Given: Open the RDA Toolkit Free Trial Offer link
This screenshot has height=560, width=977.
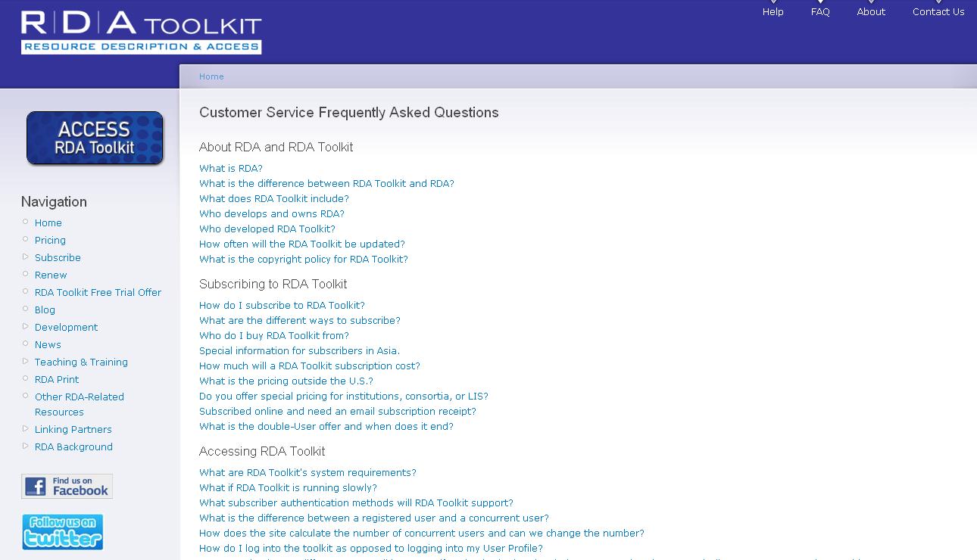Looking at the screenshot, I should point(98,292).
